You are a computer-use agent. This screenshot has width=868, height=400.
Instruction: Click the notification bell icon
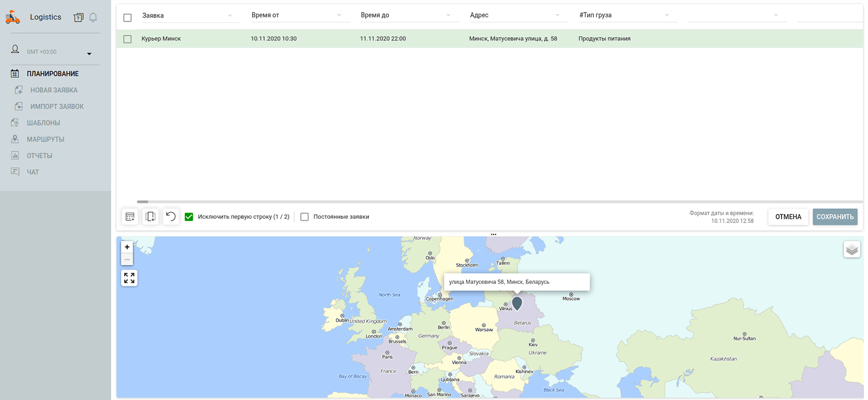93,17
